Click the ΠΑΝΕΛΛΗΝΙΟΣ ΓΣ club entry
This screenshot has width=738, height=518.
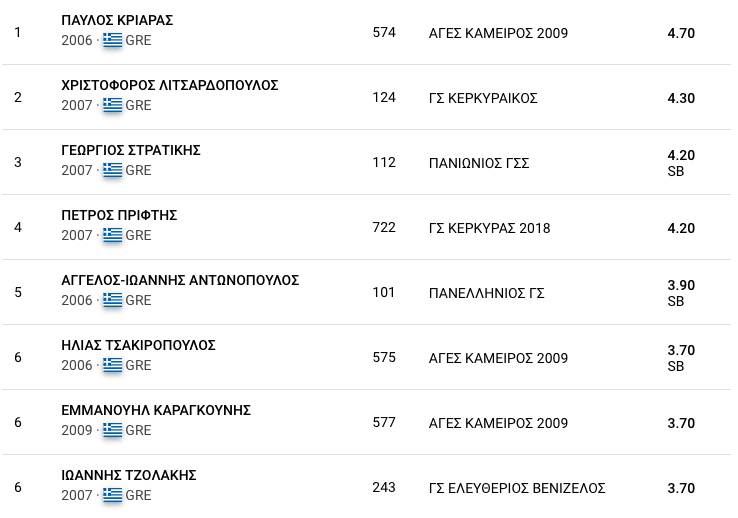(486, 293)
